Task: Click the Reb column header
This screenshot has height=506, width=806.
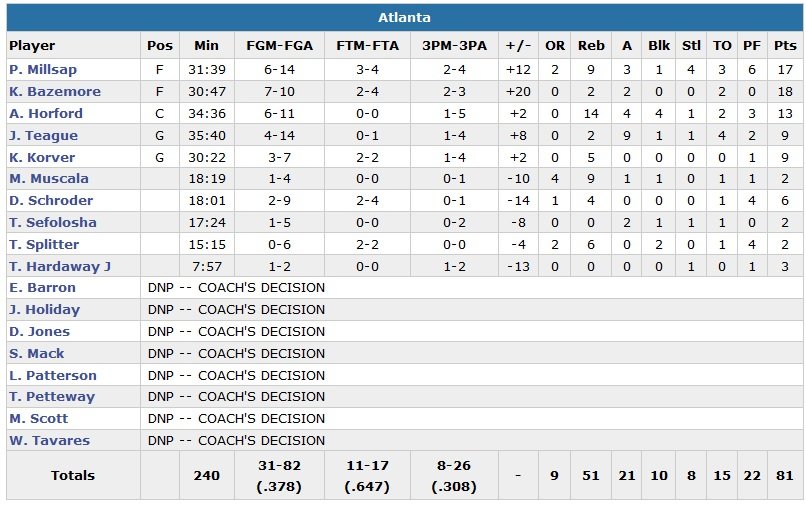Action: click(591, 46)
